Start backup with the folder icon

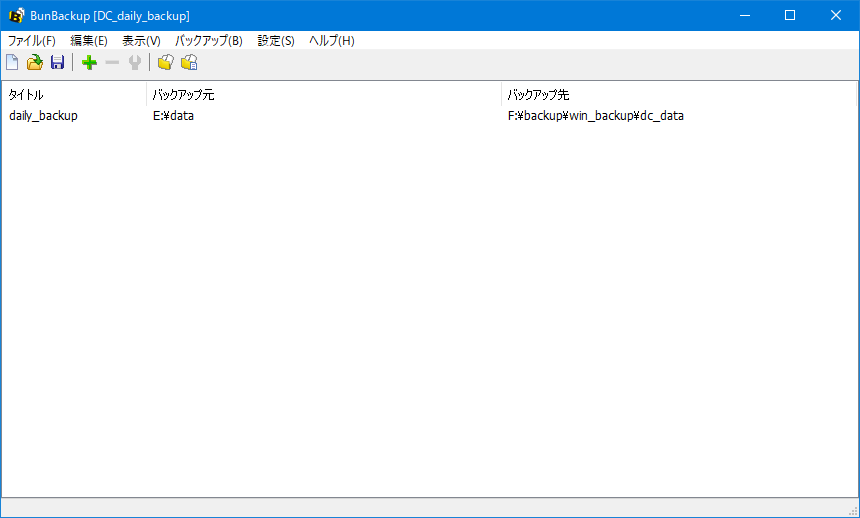click(166, 63)
